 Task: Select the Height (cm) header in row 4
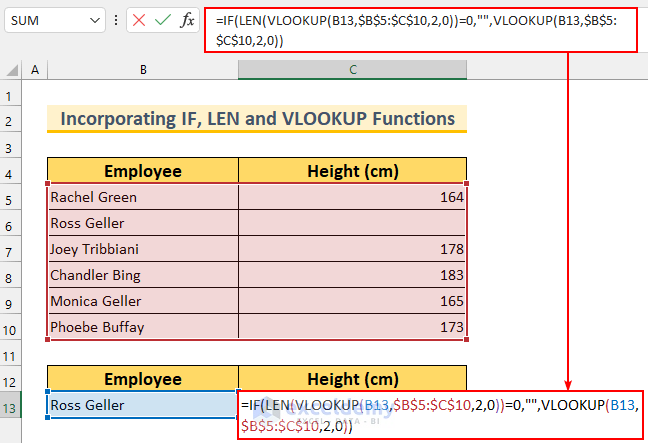tap(353, 171)
